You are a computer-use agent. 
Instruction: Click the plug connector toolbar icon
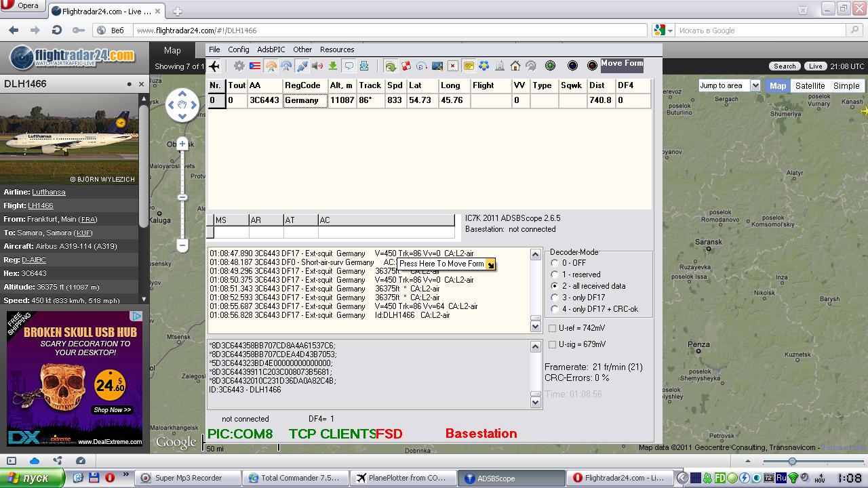click(x=302, y=66)
